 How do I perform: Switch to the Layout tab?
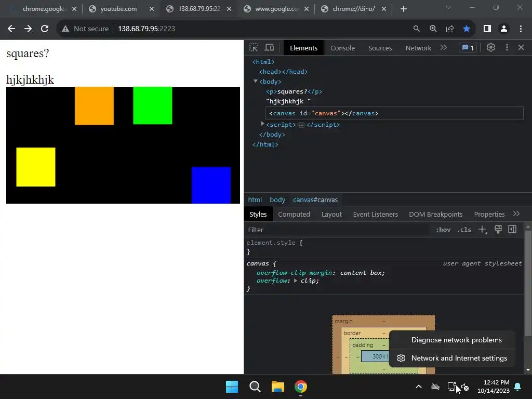(x=331, y=215)
